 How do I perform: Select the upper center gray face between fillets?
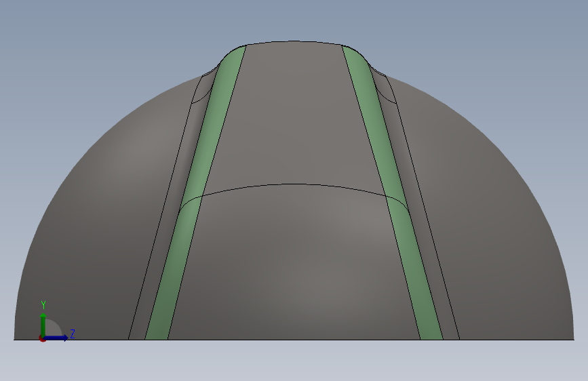pos(294,116)
